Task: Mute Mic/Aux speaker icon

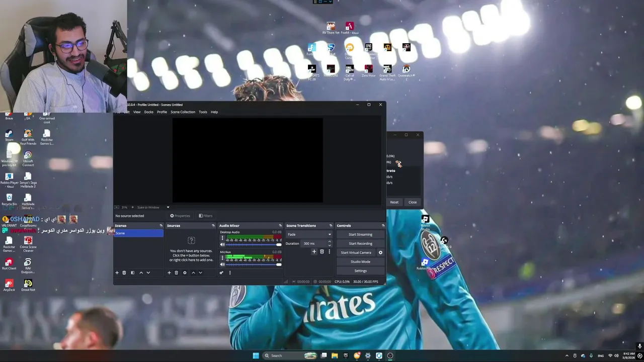Action: (222, 264)
